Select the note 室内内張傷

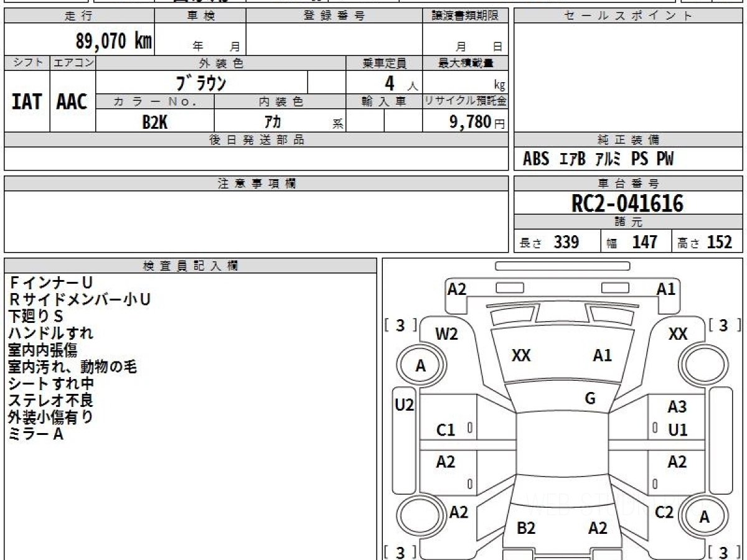click(43, 350)
